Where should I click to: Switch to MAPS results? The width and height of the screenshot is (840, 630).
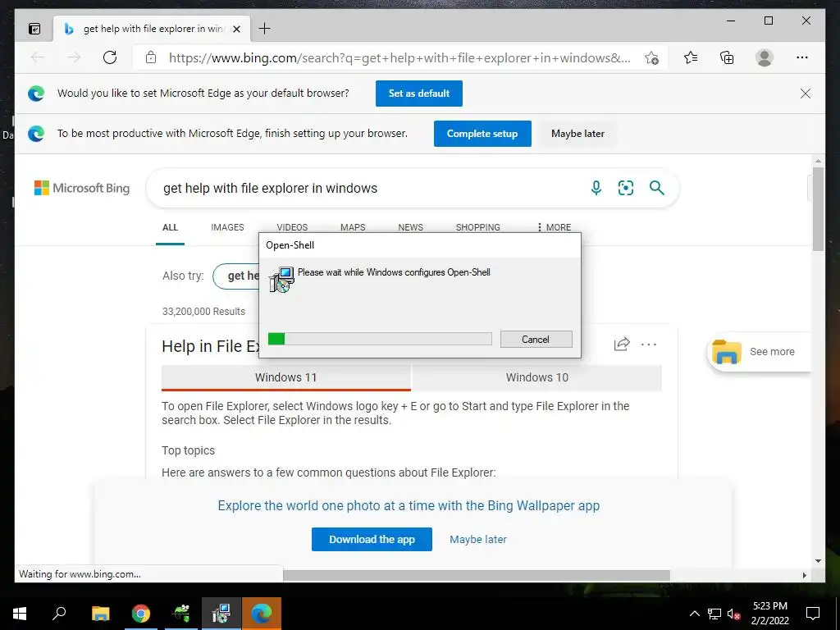point(353,228)
